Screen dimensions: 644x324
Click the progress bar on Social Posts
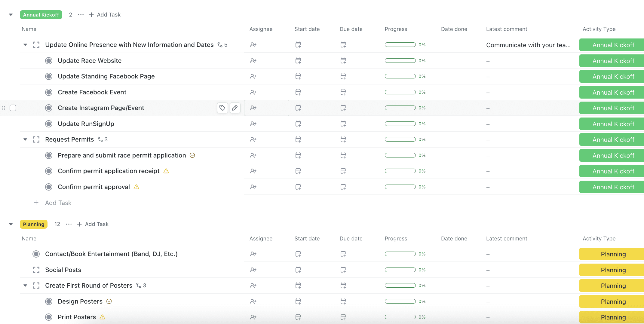tap(400, 270)
